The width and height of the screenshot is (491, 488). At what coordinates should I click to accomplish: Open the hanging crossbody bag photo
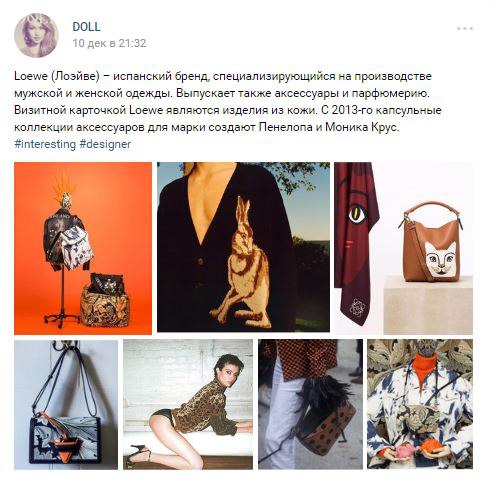(x=66, y=405)
